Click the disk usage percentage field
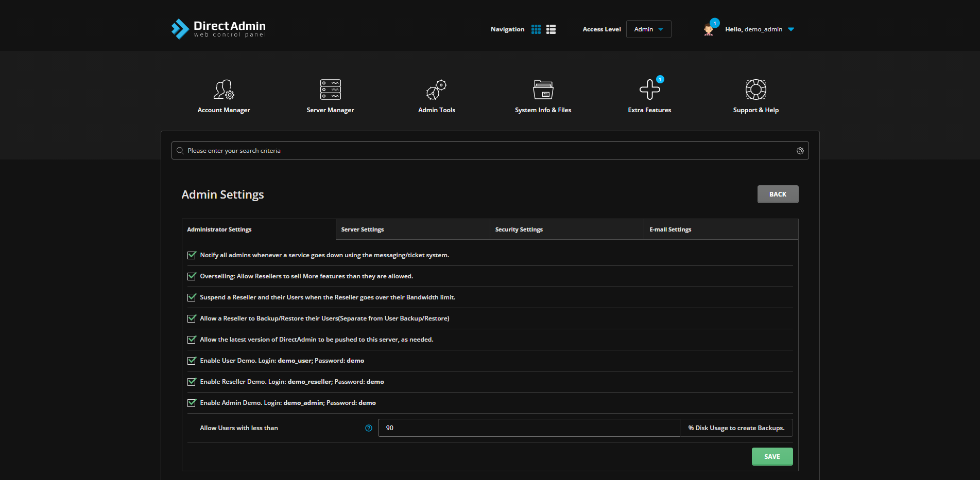The width and height of the screenshot is (980, 480). point(529,428)
